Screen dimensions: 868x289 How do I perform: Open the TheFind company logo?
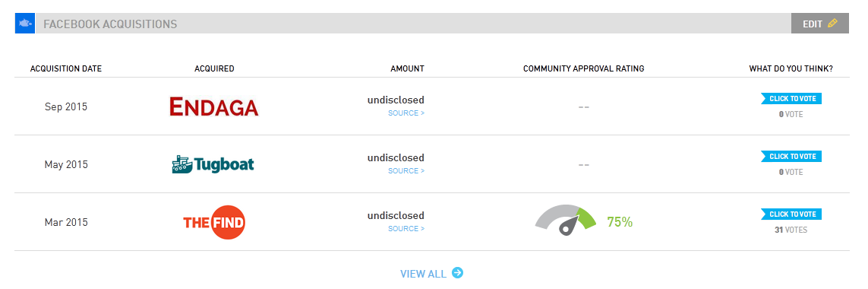coord(214,222)
